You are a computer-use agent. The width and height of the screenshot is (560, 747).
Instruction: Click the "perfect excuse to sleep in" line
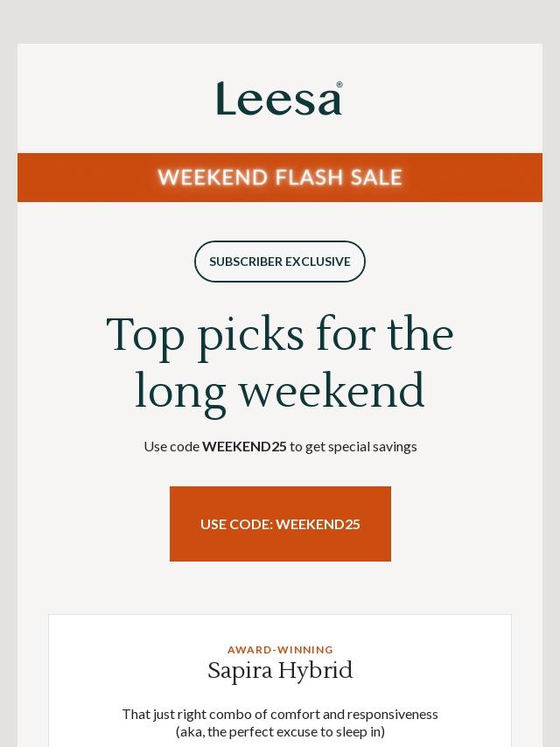tap(280, 731)
